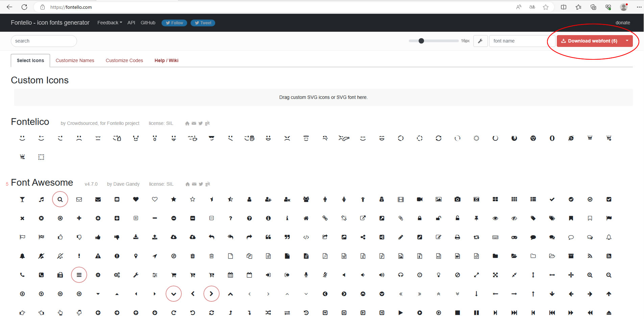Deselect the circled chevron-down icon
The width and height of the screenshot is (644, 319).
click(x=174, y=294)
